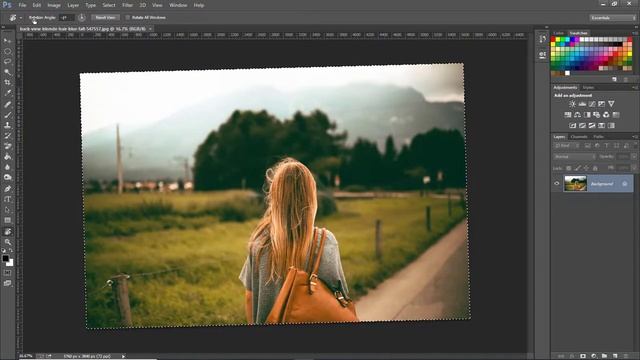Screen dimensions: 640x360
Task: Open status bar info arrow
Action: pos(123,356)
